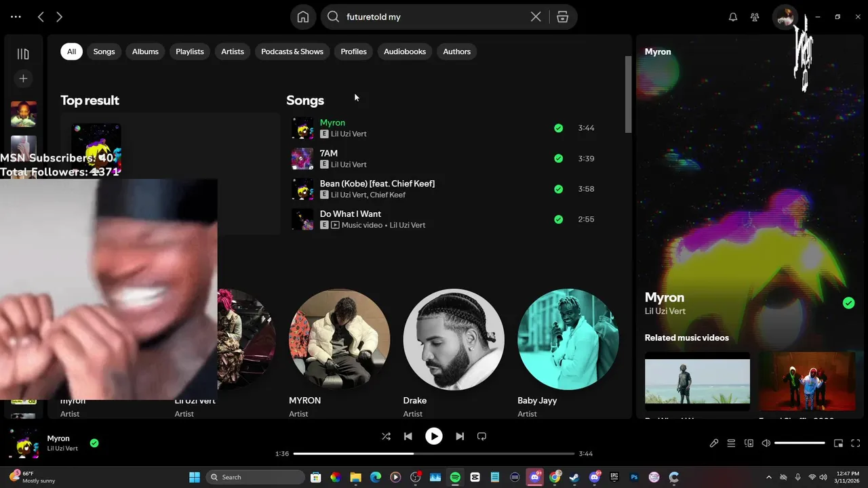
Task: Open the miniplayer icon
Action: (838, 443)
